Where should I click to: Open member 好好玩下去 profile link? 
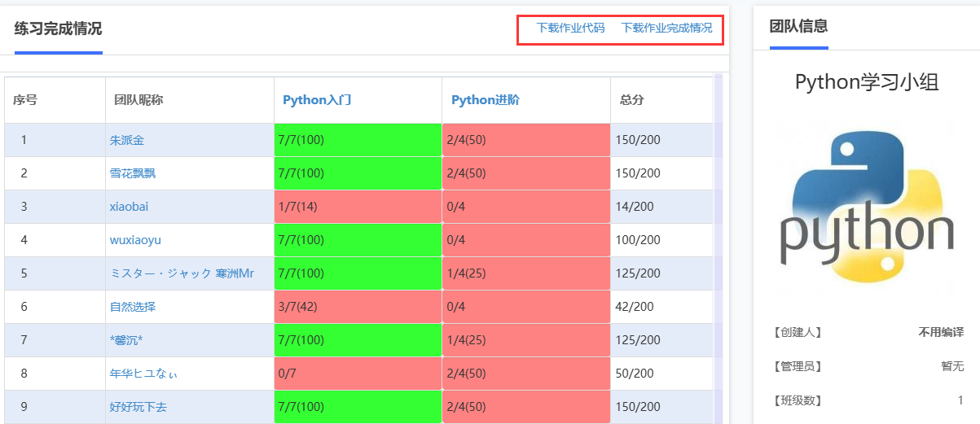(x=138, y=407)
